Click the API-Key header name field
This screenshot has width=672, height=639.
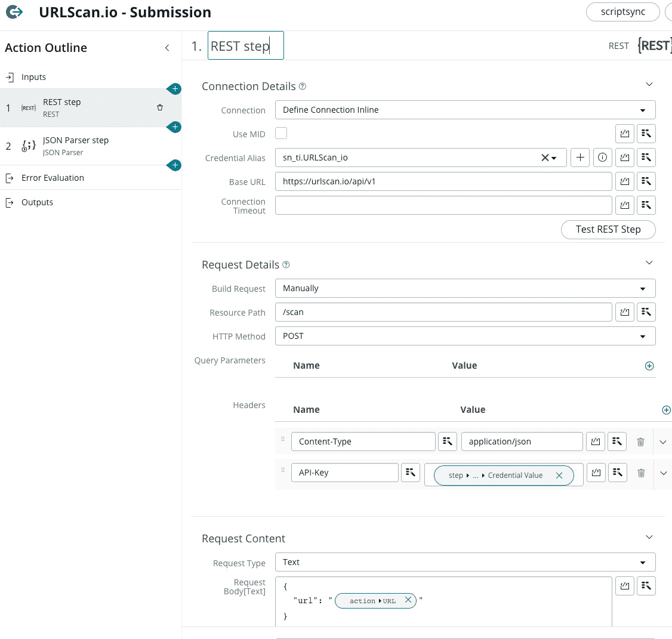pyautogui.click(x=345, y=473)
